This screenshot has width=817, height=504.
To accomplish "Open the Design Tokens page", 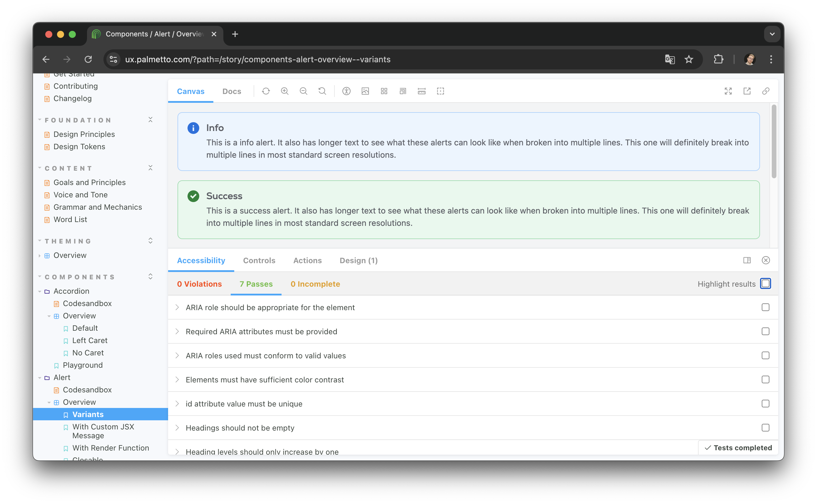I will [x=79, y=147].
